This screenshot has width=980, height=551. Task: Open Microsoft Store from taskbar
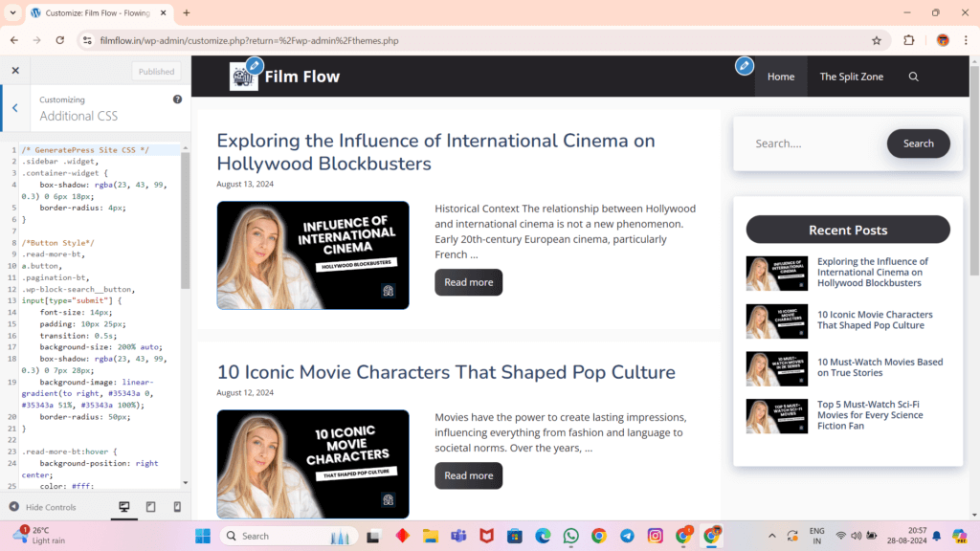click(514, 536)
